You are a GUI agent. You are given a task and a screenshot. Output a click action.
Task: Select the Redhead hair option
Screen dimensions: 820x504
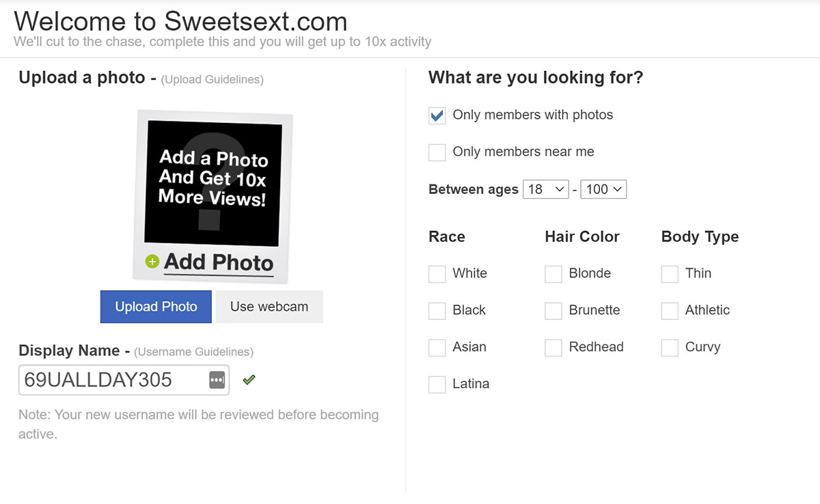coord(553,348)
